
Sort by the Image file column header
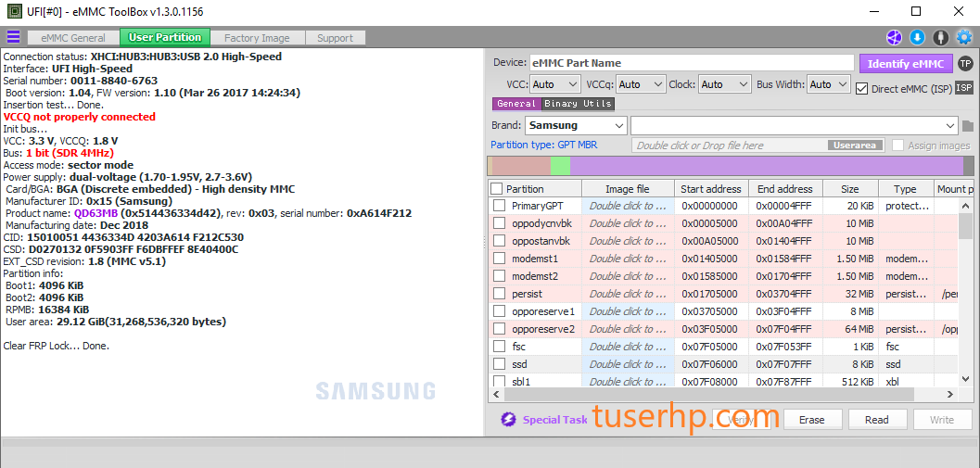click(x=628, y=189)
